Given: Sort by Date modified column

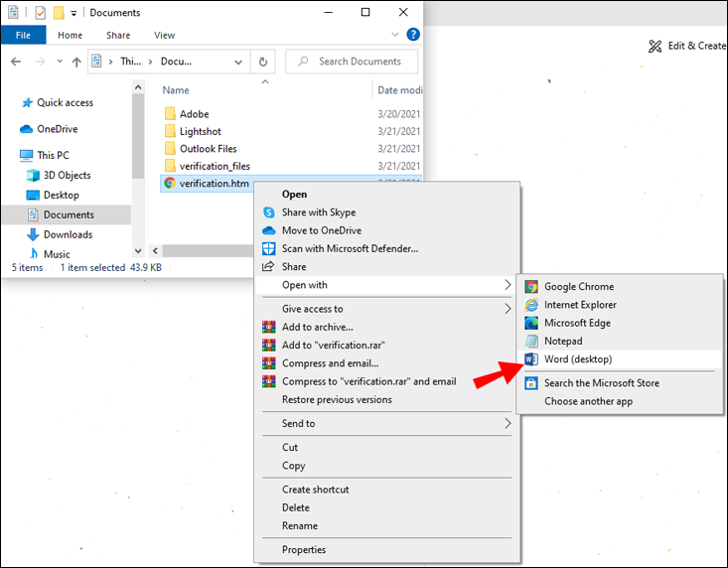Looking at the screenshot, I should (x=399, y=90).
